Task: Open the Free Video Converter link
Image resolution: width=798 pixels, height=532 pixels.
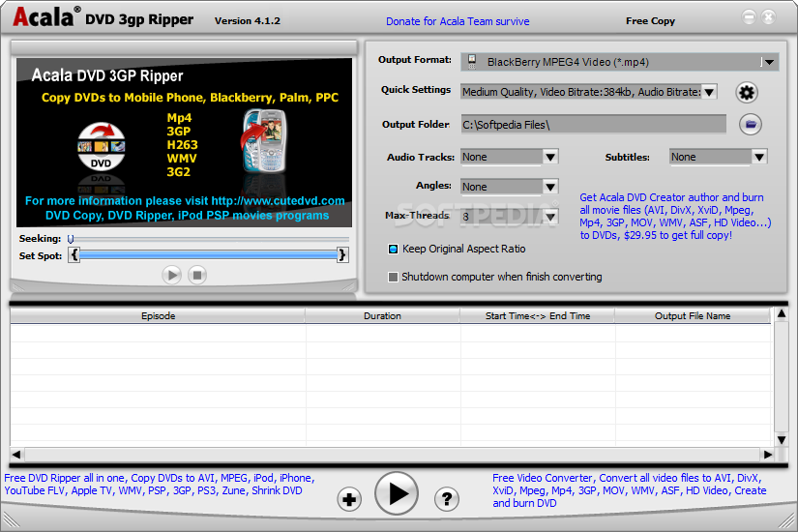Action: click(630, 490)
